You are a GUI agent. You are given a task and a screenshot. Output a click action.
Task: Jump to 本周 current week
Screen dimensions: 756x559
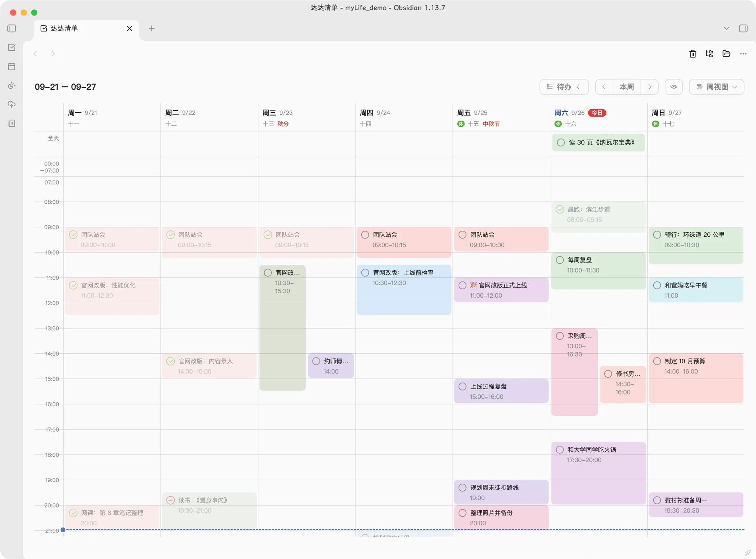(627, 87)
